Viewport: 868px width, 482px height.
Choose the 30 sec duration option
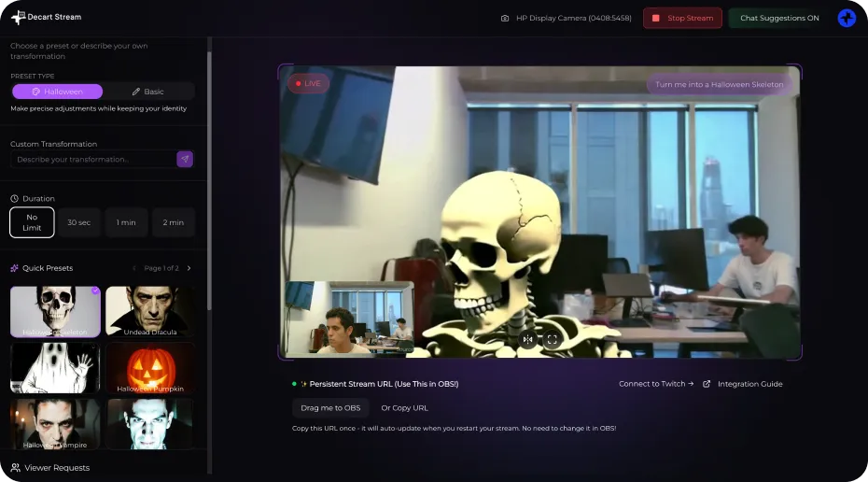pos(79,222)
